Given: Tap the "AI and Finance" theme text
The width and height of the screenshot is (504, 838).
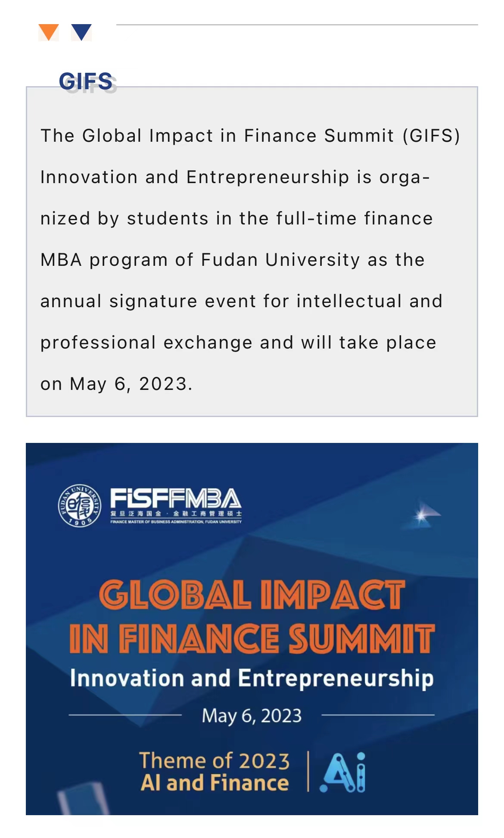Looking at the screenshot, I should coord(215,783).
